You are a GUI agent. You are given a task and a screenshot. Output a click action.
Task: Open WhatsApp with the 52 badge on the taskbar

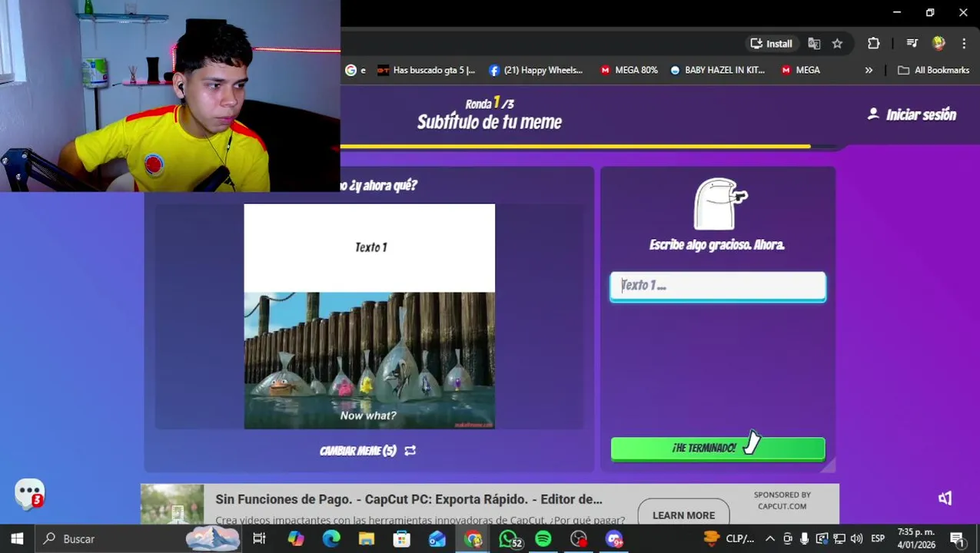pyautogui.click(x=510, y=539)
